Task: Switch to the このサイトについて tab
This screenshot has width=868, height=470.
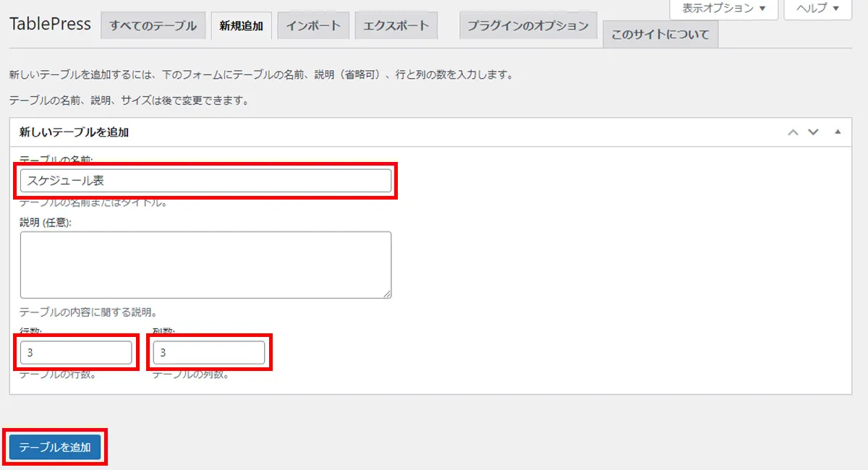Action: (660, 34)
